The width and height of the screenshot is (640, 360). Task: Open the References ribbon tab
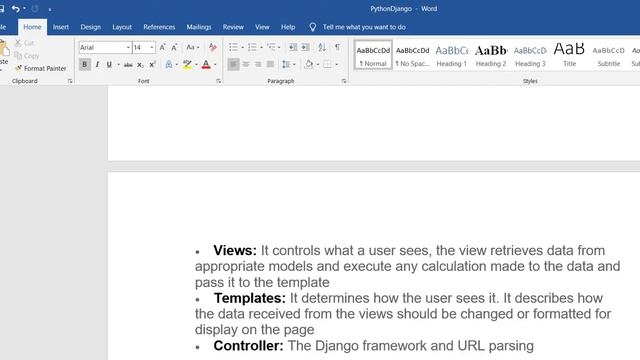(159, 27)
